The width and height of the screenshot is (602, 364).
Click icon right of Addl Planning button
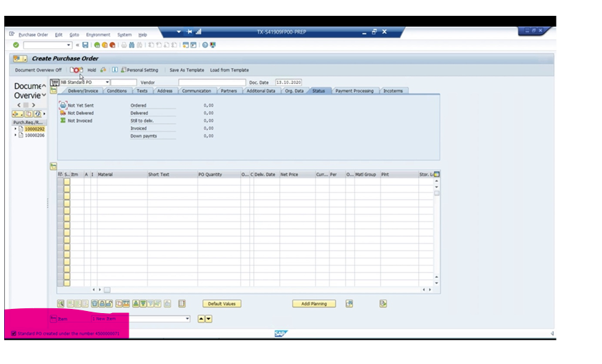click(x=349, y=303)
